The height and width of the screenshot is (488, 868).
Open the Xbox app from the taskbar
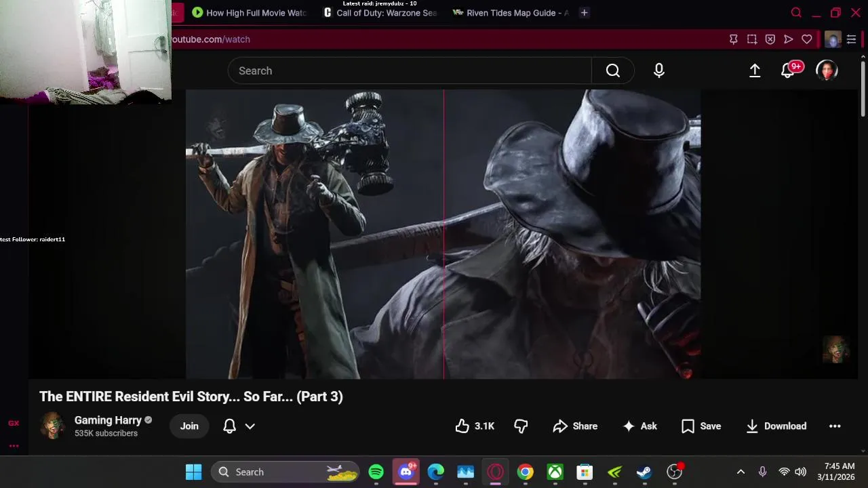(555, 472)
